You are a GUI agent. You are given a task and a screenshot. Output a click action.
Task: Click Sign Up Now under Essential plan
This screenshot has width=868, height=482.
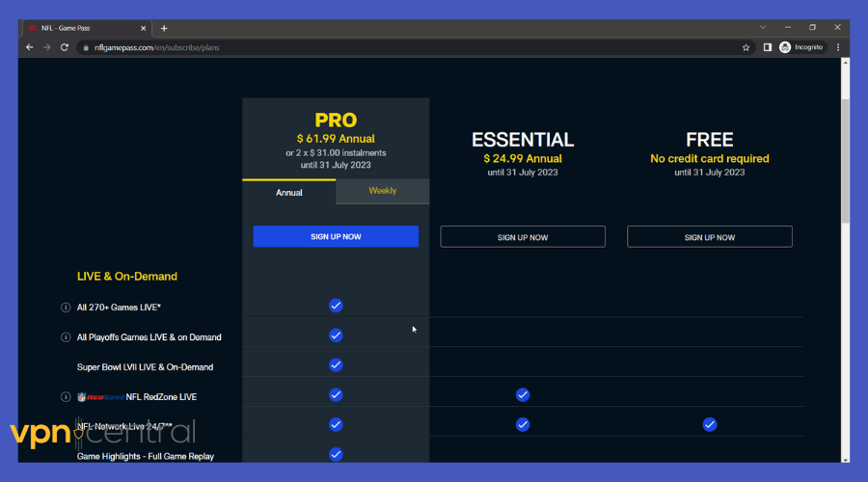[x=522, y=237]
